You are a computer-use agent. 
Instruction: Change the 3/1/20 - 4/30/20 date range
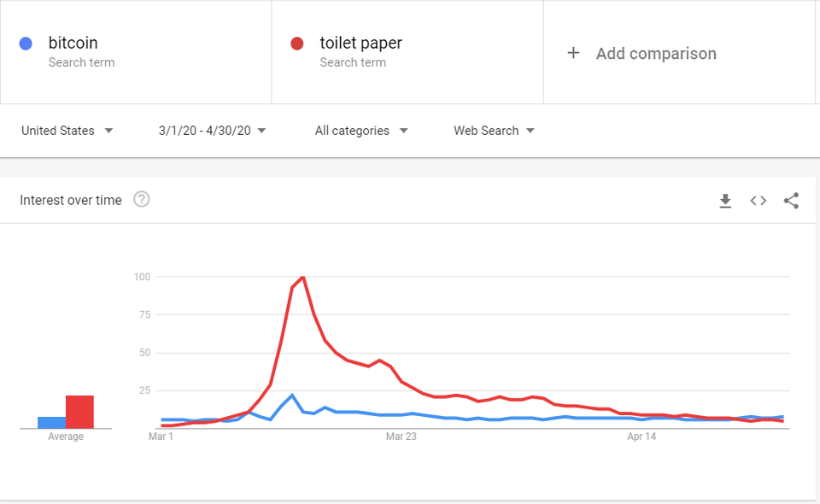[213, 131]
